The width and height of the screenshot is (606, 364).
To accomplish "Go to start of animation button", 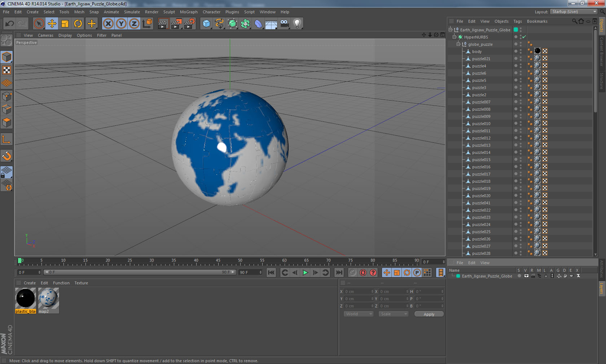I will pos(271,272).
